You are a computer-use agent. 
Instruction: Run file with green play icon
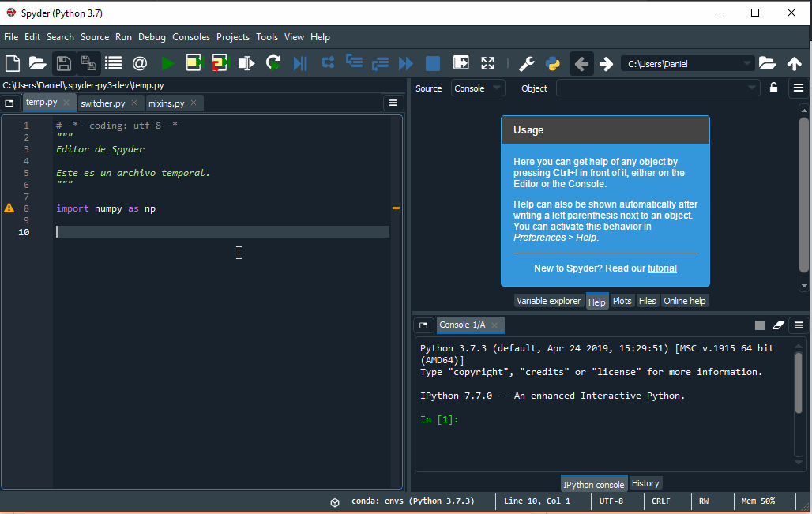(x=167, y=64)
